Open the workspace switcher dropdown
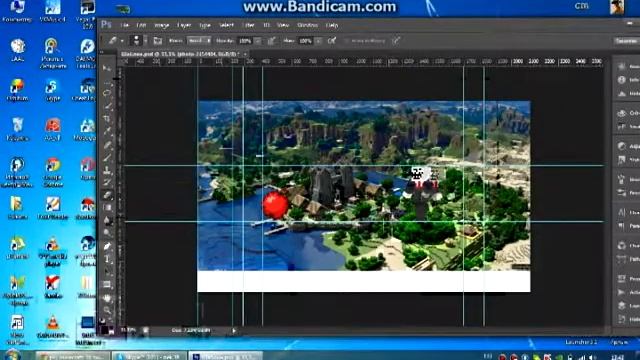 pos(627,41)
